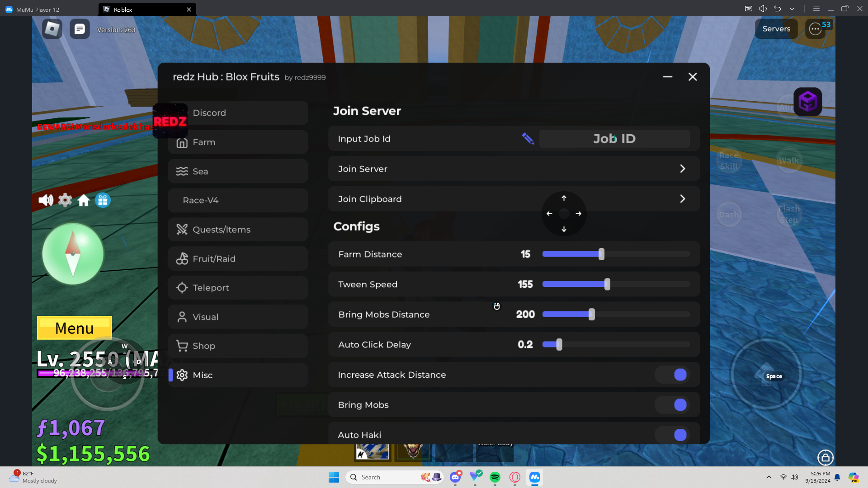868x488 pixels.
Task: Open the blue gift box icon
Action: click(103, 200)
